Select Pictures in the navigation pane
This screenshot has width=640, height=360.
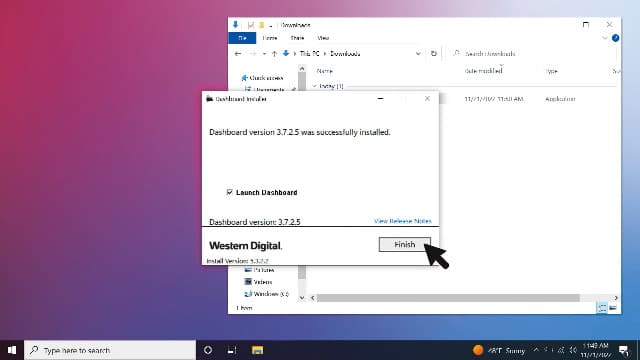[260, 270]
